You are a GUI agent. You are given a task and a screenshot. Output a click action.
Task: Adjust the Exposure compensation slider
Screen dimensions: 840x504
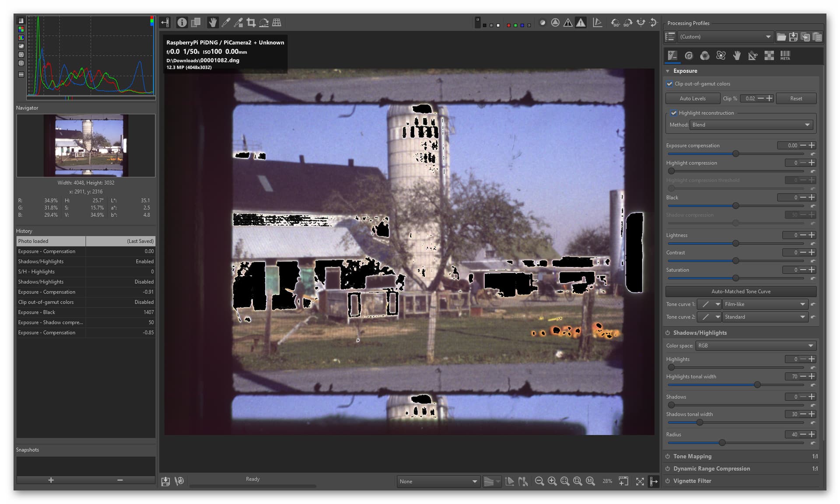coord(735,154)
